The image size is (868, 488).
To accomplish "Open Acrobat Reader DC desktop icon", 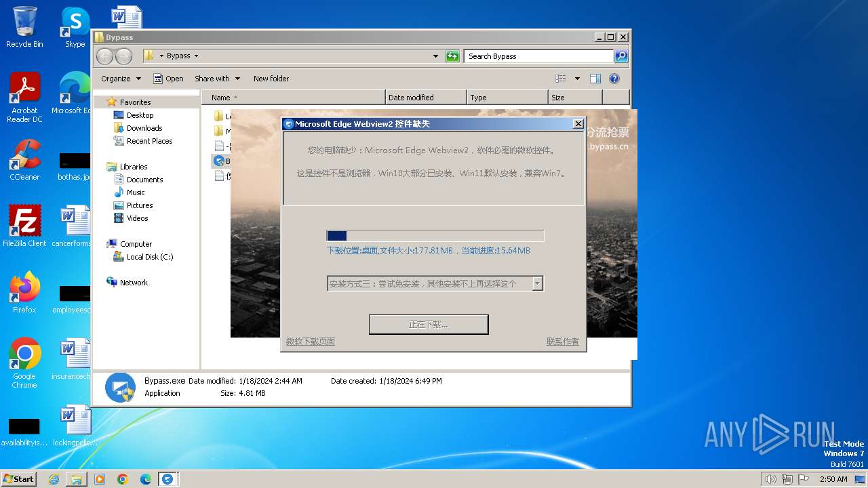I will pyautogui.click(x=24, y=98).
